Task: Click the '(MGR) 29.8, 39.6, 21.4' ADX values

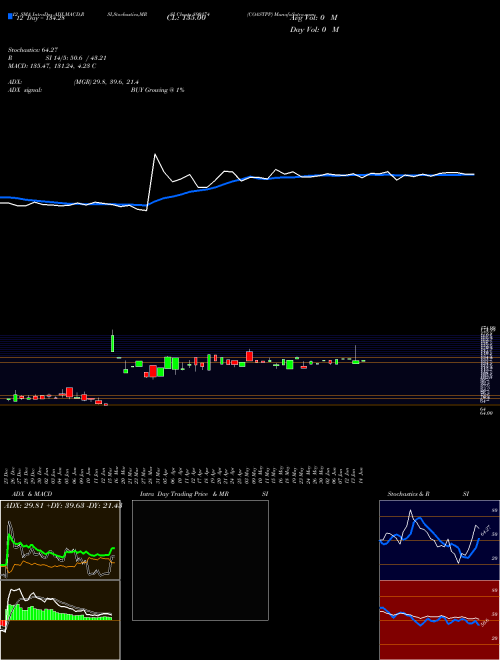Action: tap(106, 82)
